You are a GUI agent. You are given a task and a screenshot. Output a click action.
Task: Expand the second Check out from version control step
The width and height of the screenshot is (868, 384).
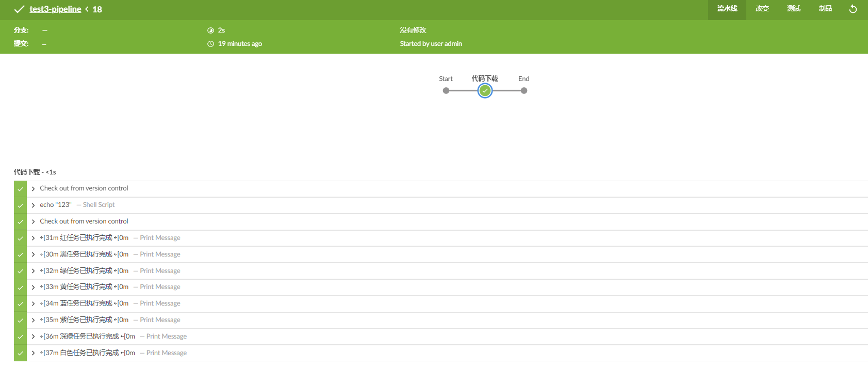pos(33,222)
